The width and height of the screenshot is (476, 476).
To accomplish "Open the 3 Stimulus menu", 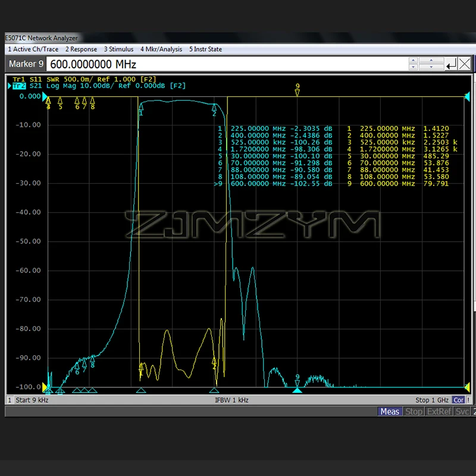I will (x=118, y=49).
